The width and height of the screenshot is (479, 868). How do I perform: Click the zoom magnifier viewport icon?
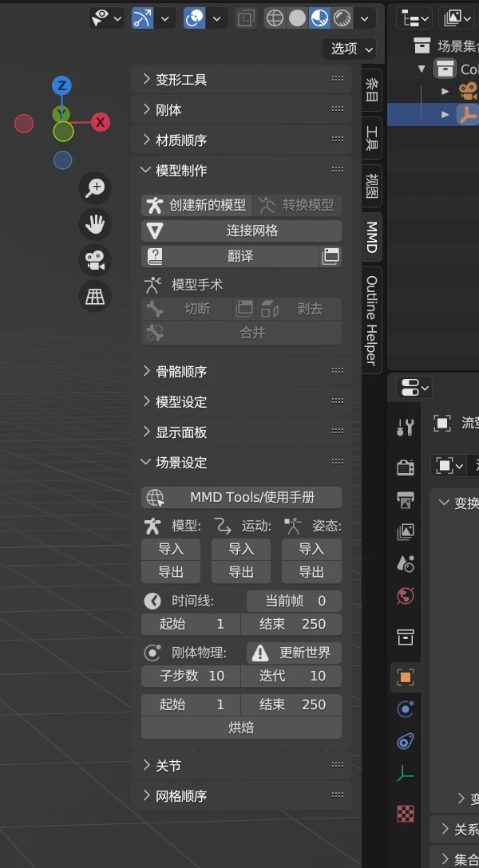[x=95, y=187]
